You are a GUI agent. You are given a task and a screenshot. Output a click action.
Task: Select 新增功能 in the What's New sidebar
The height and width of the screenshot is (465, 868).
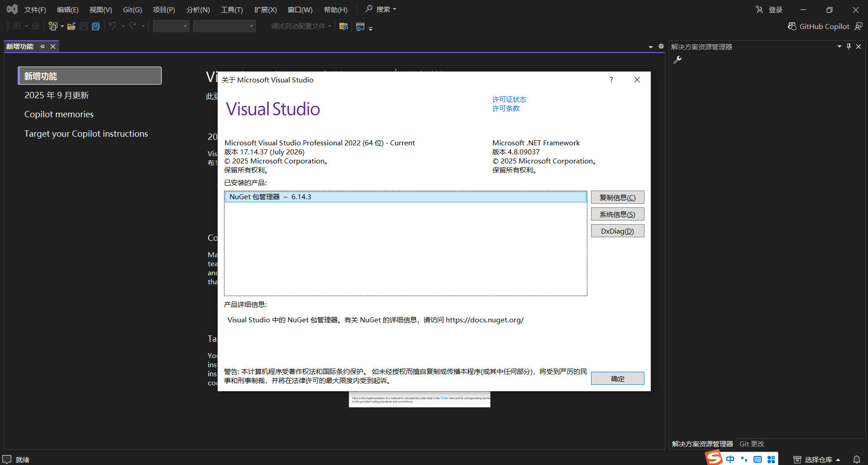tap(90, 76)
